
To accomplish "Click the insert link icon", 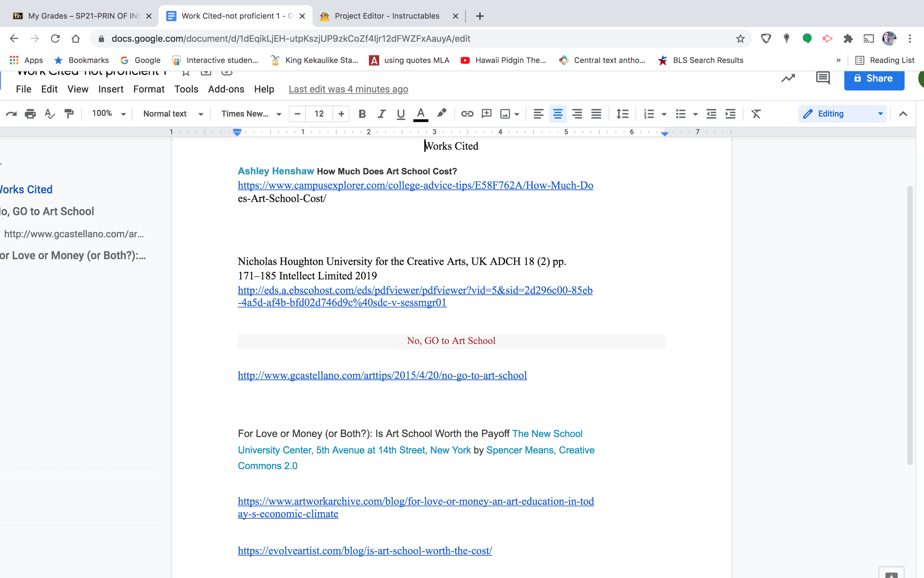I will 467,114.
